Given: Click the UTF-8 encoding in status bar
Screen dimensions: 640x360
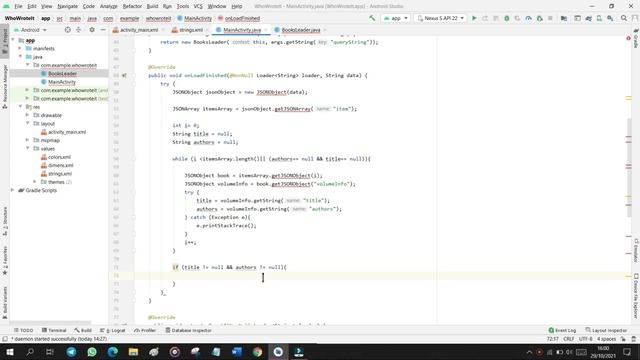Looking at the screenshot, I should point(585,339).
